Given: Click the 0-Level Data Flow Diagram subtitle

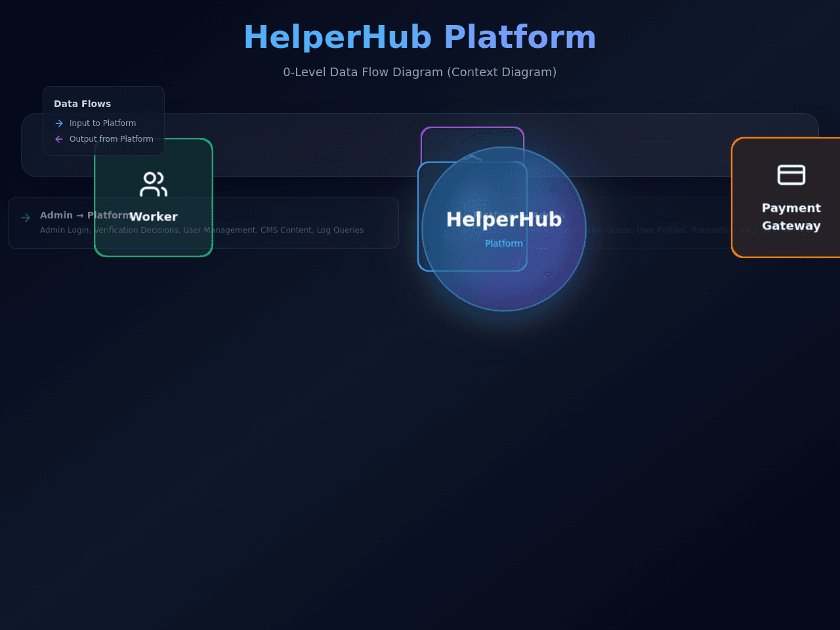Looking at the screenshot, I should tap(420, 72).
